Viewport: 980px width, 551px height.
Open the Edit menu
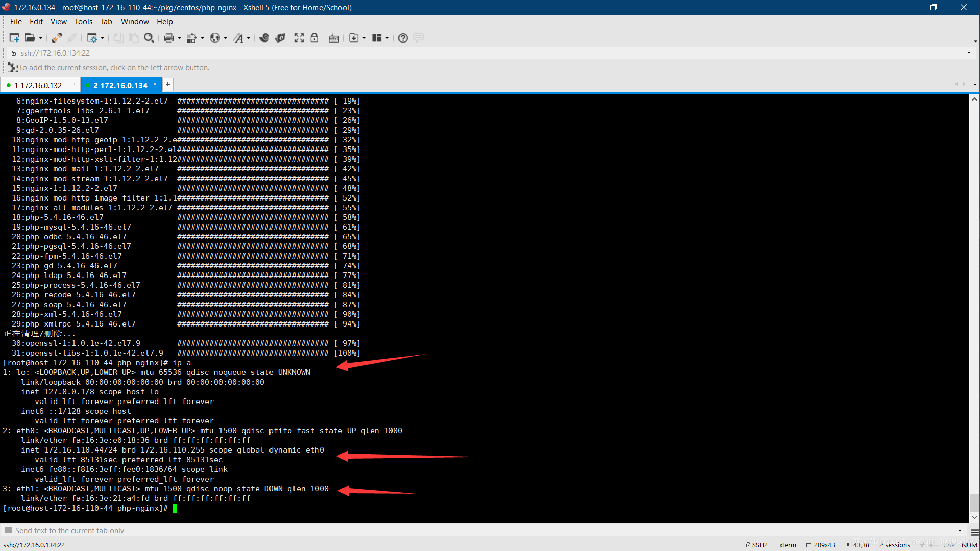36,21
